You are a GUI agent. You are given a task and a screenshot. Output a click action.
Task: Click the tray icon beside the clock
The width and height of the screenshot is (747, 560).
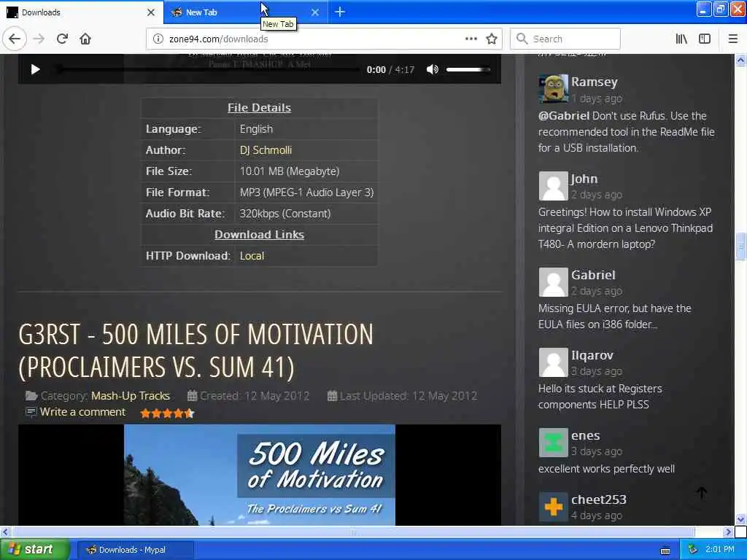pos(693,550)
